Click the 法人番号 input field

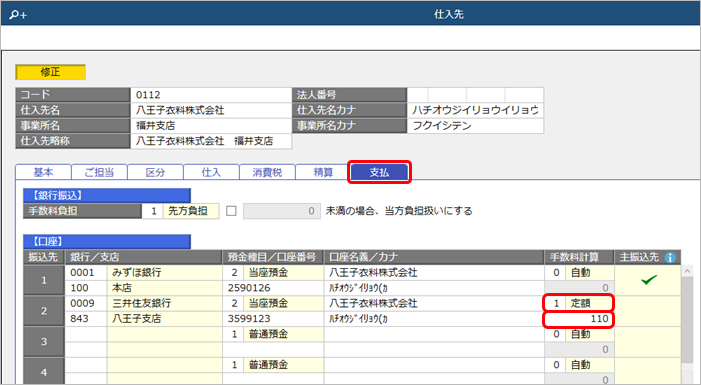click(x=475, y=95)
